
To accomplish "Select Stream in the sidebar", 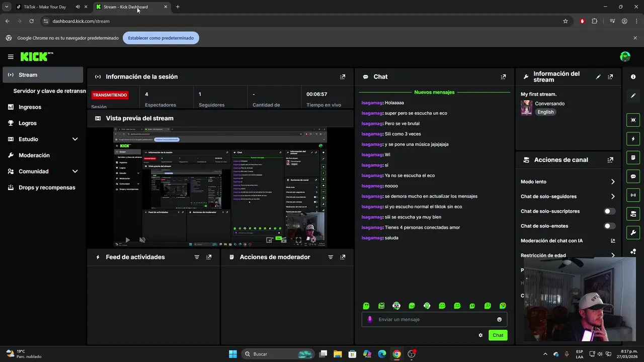I will 43,75.
